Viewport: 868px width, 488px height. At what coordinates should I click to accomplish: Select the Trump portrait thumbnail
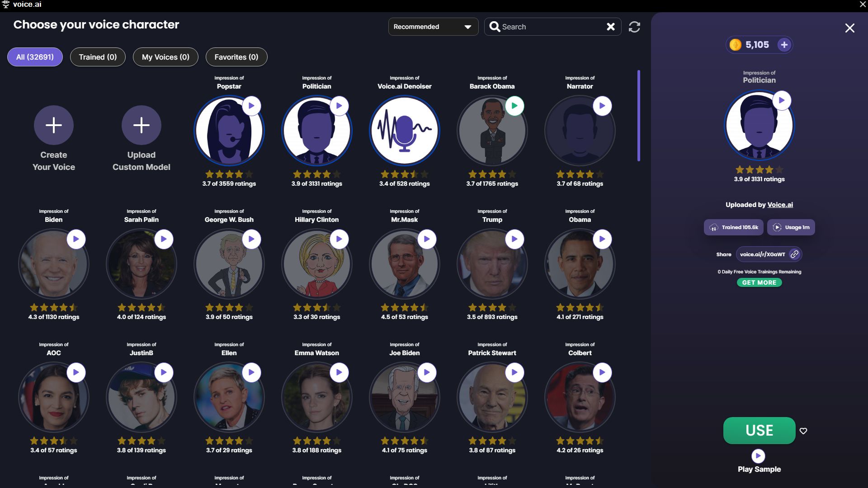tap(492, 264)
